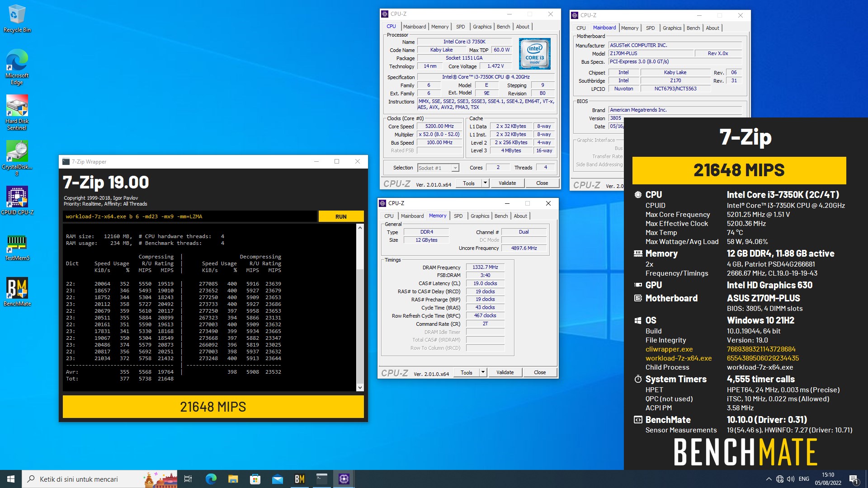Open CPU tab in CPU-Z Memory window
Screen dimensions: 868x488
tap(389, 216)
